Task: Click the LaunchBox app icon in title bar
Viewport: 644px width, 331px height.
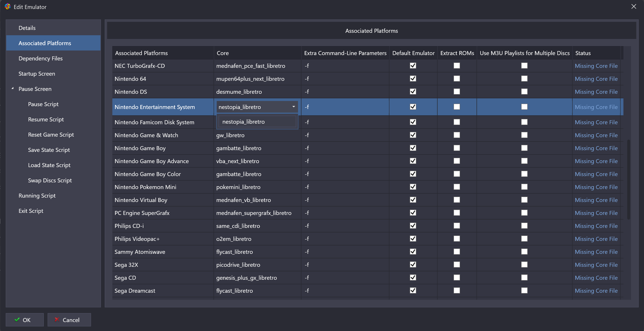Action: click(x=7, y=7)
